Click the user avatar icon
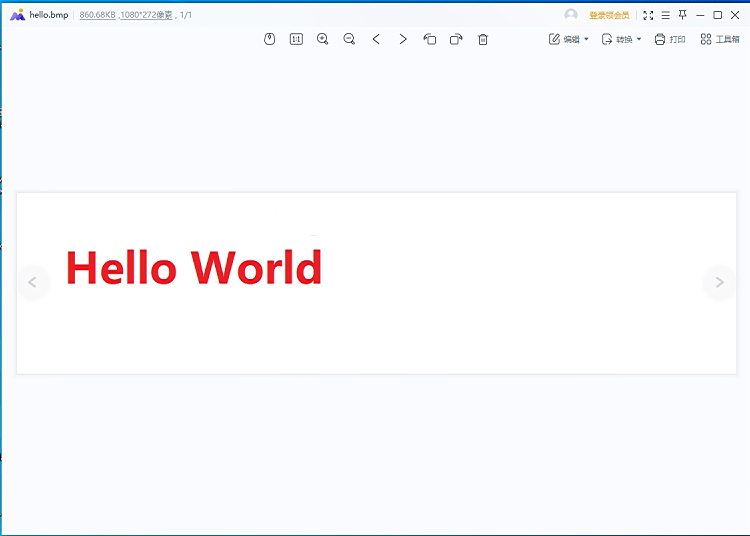Image resolution: width=750 pixels, height=536 pixels. pyautogui.click(x=571, y=15)
